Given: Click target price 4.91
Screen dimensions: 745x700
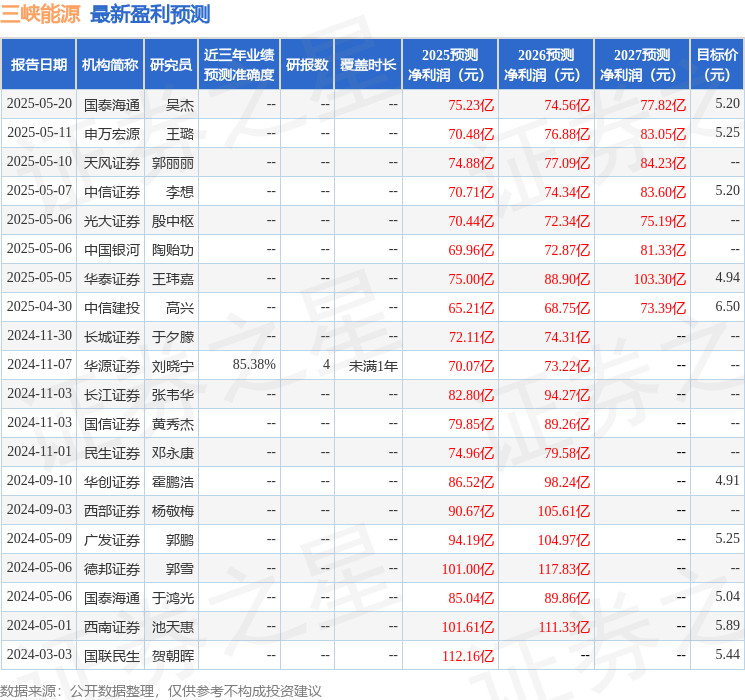Looking at the screenshot, I should click(x=727, y=480).
